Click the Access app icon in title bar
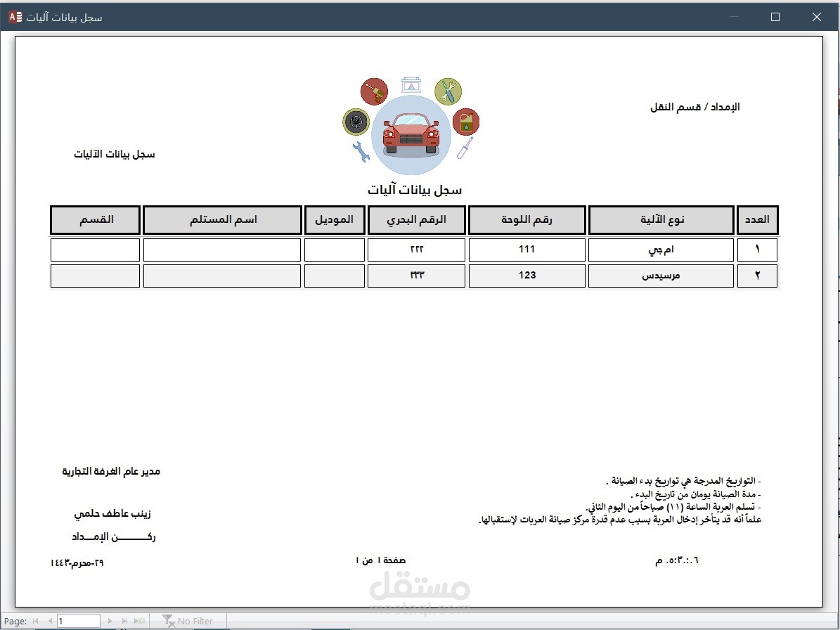 pyautogui.click(x=15, y=17)
